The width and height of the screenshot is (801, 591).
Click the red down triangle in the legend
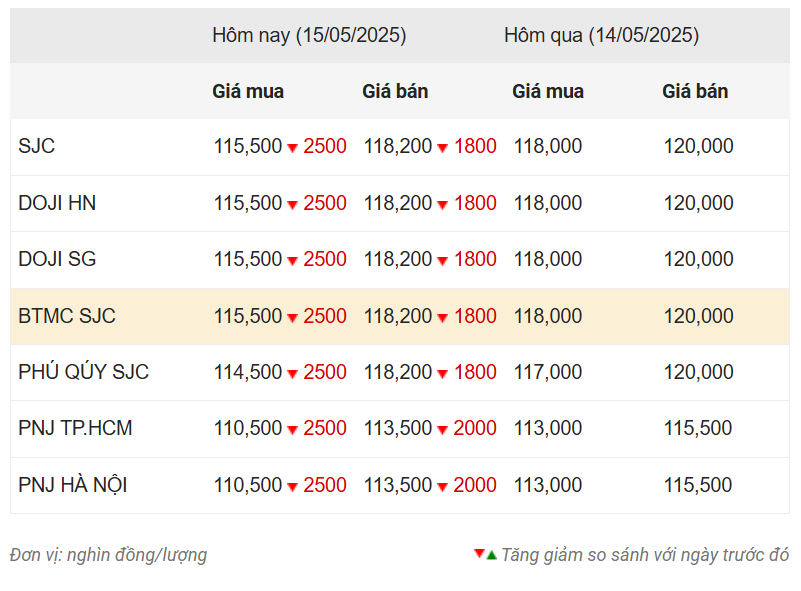[479, 553]
